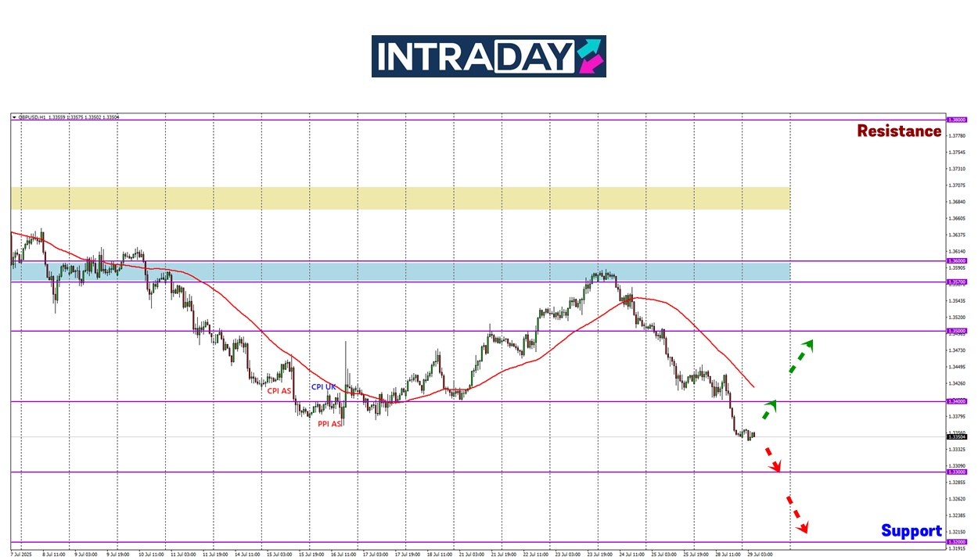This screenshot has height=560, width=978.
Task: Click the upper green arrow above 1.35000
Action: tap(800, 355)
